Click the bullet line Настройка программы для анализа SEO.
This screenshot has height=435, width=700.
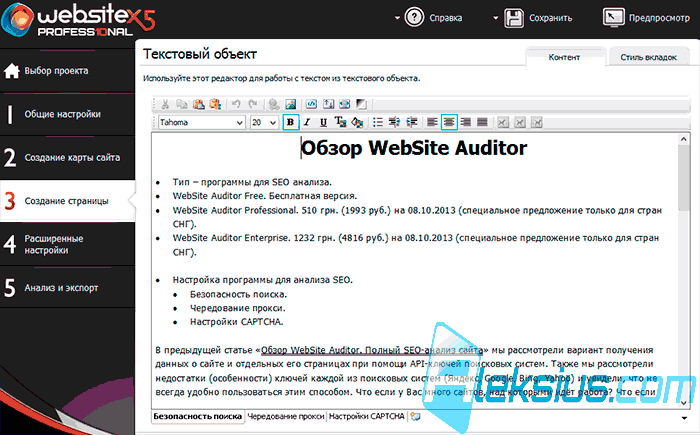pyautogui.click(x=262, y=280)
